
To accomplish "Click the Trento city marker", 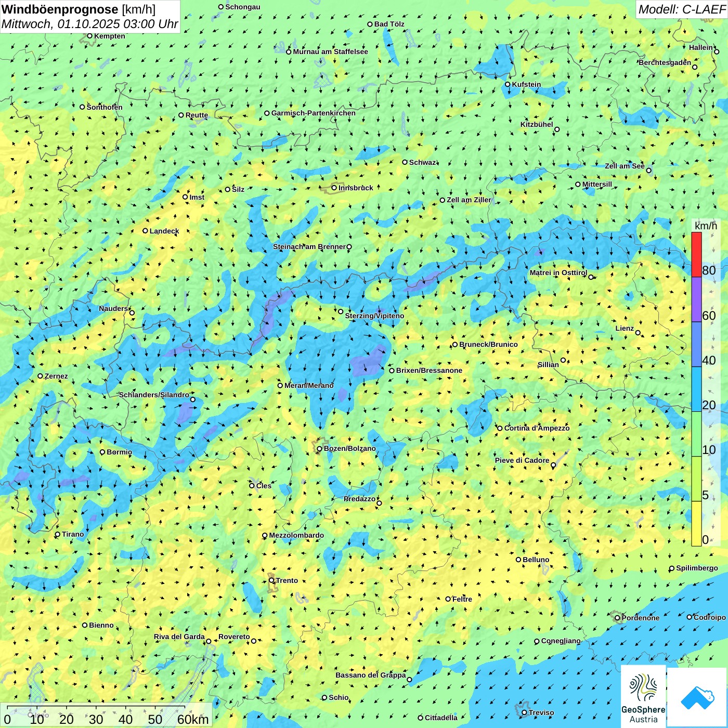I will coord(271,580).
